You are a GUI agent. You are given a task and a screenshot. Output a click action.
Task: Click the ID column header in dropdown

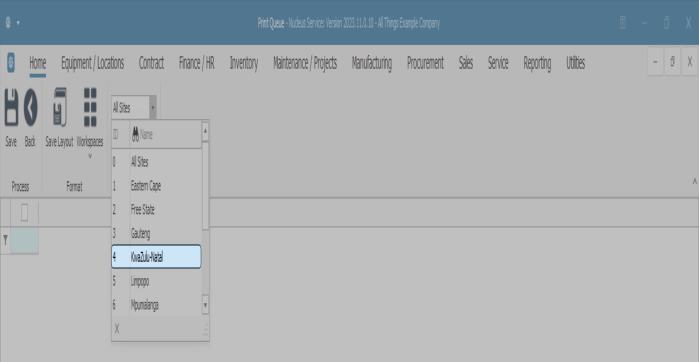pyautogui.click(x=120, y=135)
